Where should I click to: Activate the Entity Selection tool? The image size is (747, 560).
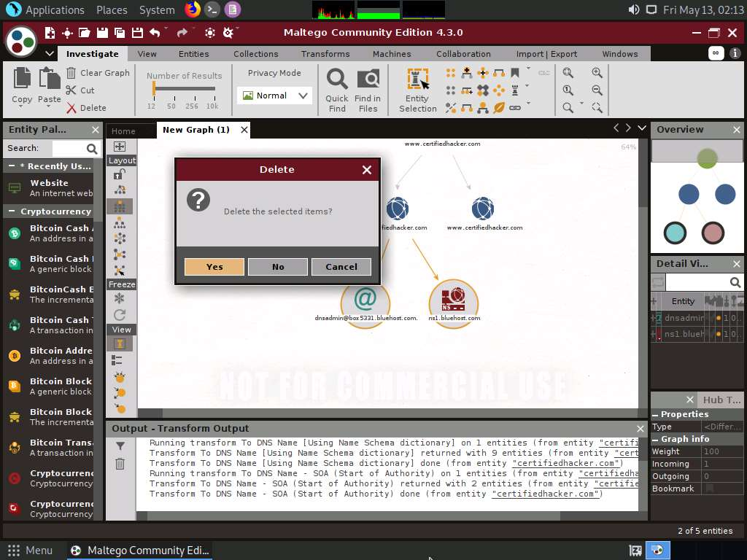pos(418,90)
